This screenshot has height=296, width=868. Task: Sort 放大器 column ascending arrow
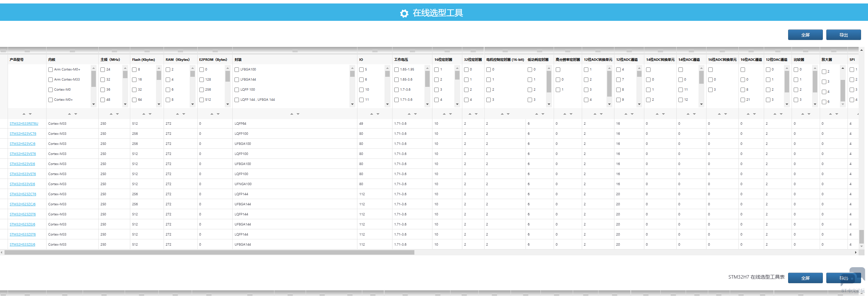[x=830, y=114]
